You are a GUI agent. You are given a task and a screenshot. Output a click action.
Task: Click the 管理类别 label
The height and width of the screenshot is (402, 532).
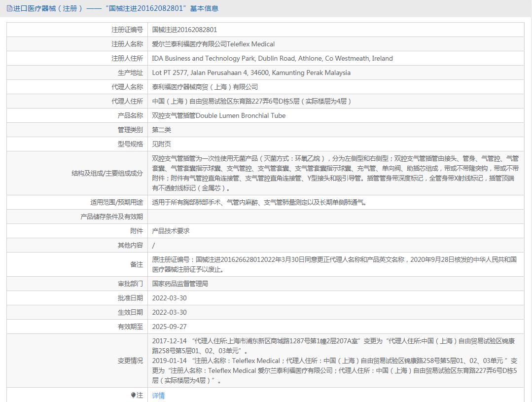point(130,130)
